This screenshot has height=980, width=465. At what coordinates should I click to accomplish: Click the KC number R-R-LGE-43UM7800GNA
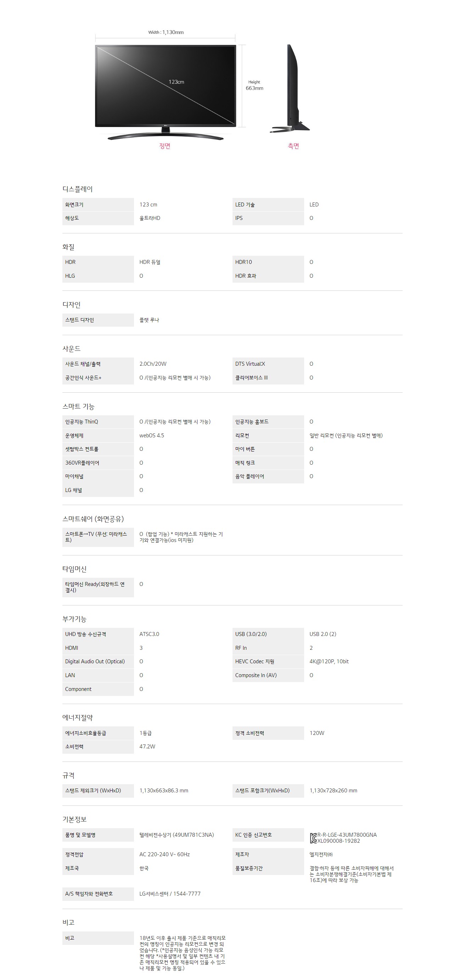(347, 835)
